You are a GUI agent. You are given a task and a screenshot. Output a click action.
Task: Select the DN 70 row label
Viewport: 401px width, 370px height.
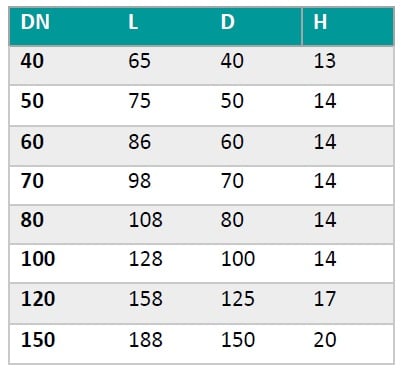[x=32, y=181]
